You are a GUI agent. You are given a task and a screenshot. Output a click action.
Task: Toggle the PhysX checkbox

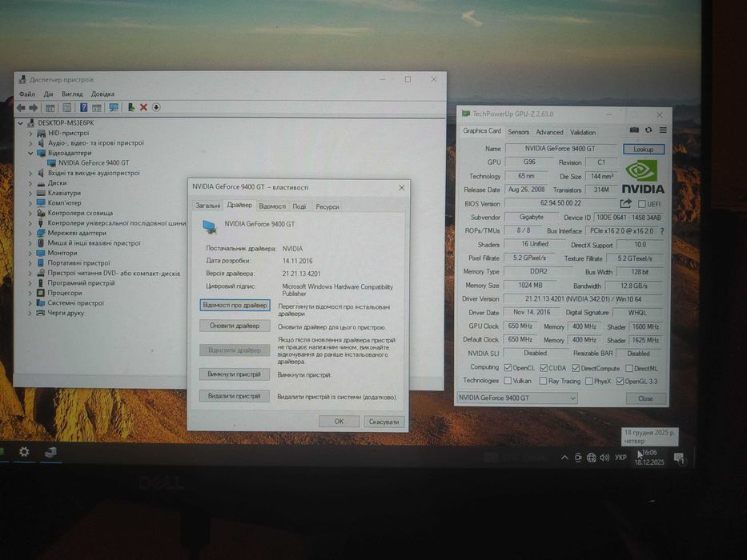pyautogui.click(x=588, y=381)
